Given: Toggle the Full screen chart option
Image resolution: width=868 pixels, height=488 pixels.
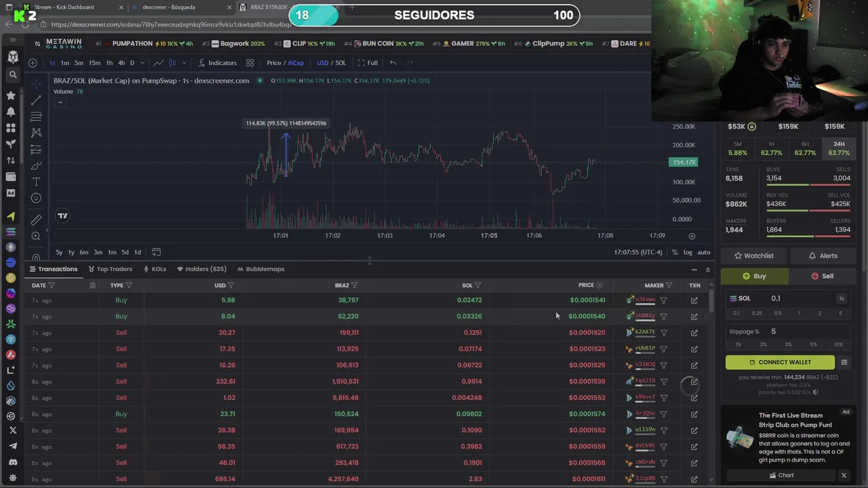Looking at the screenshot, I should click(x=368, y=63).
